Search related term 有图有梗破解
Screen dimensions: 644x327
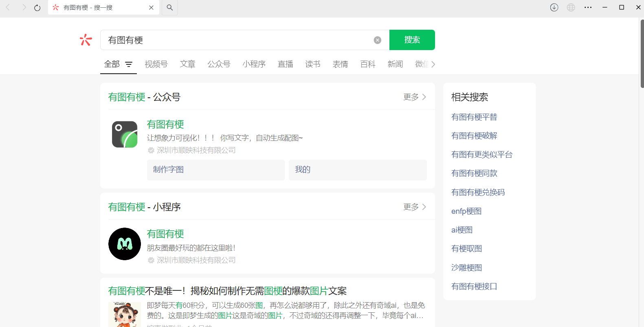(474, 136)
